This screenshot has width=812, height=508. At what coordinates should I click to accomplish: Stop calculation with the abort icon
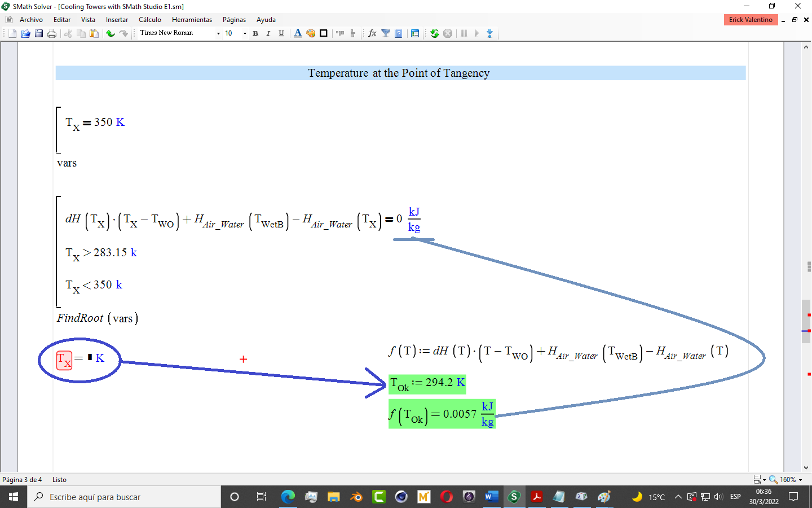tap(447, 33)
